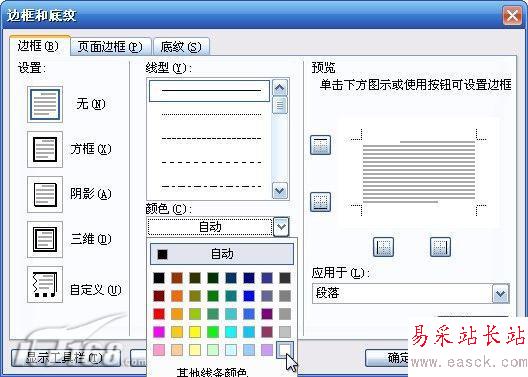528x377 pixels.
Task: Pick the 阴影 (Shadow) border setting icon
Action: (x=45, y=194)
